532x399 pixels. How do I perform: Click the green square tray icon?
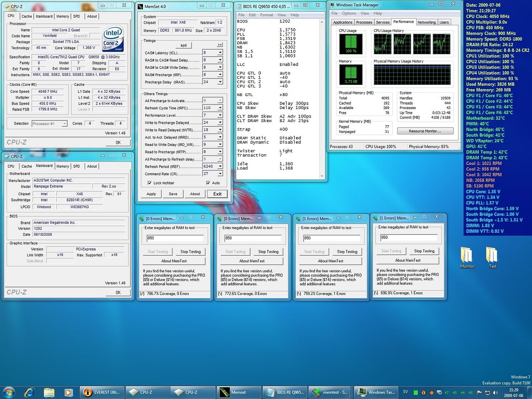tap(416, 392)
